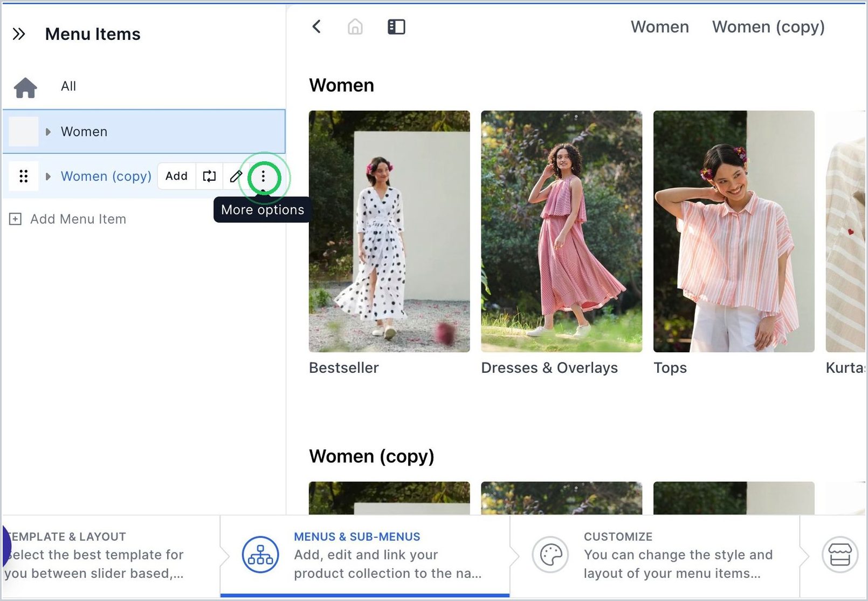The height and width of the screenshot is (601, 868).
Task: Open the Women tab in preview header
Action: (660, 27)
